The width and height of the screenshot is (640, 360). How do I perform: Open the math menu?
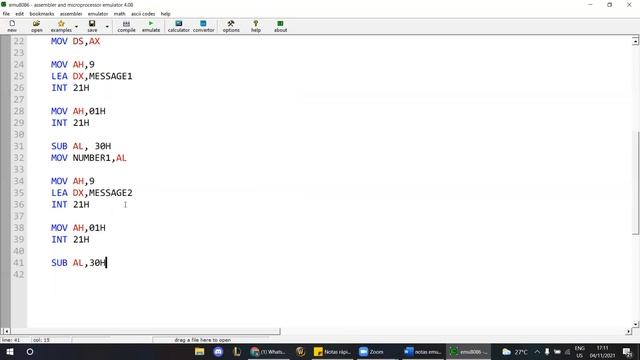tap(119, 14)
